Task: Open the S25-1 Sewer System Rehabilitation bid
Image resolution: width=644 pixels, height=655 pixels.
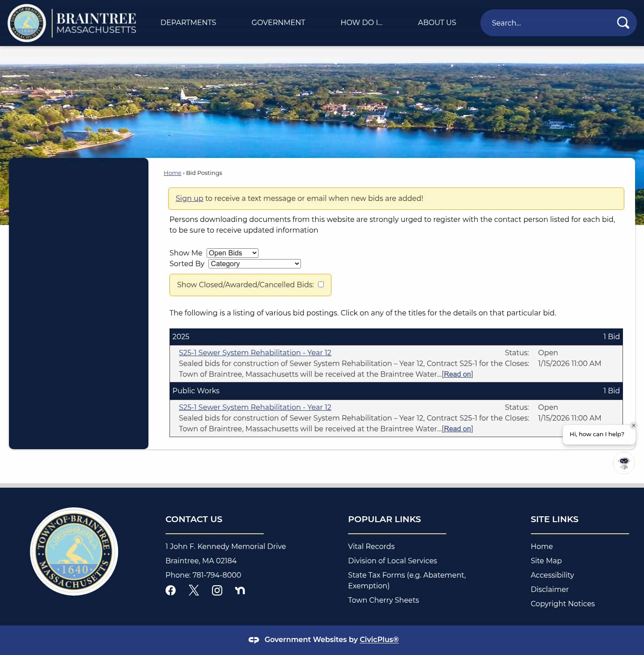Action: pyautogui.click(x=255, y=353)
